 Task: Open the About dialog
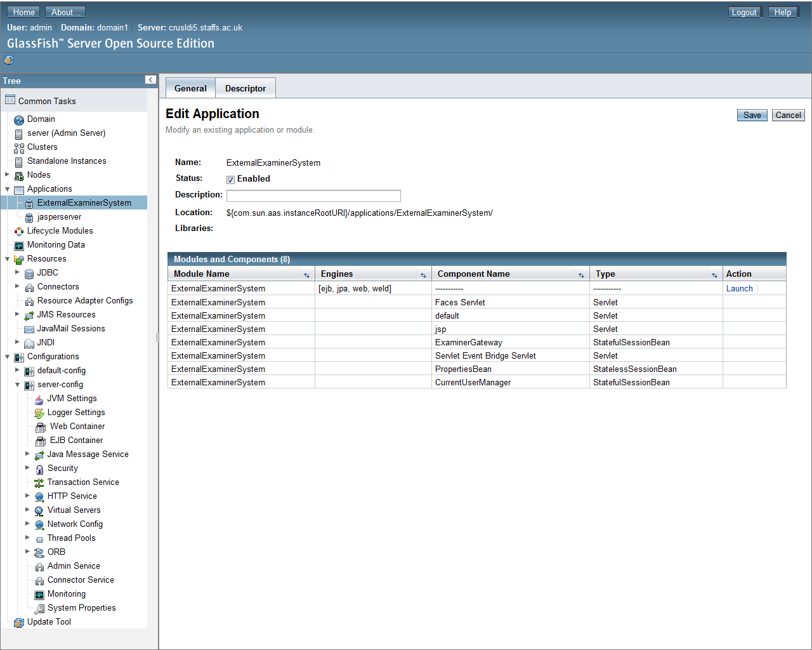pyautogui.click(x=66, y=12)
